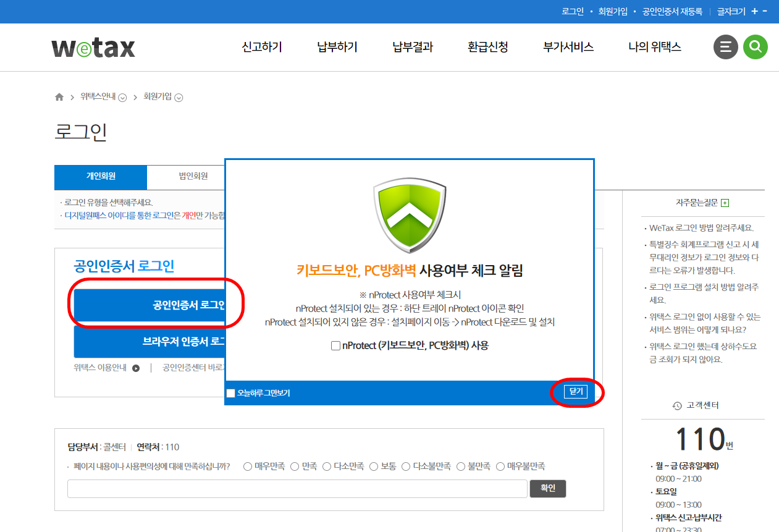The width and height of the screenshot is (779, 532).
Task: Click the 글자크기 label
Action: (731, 11)
